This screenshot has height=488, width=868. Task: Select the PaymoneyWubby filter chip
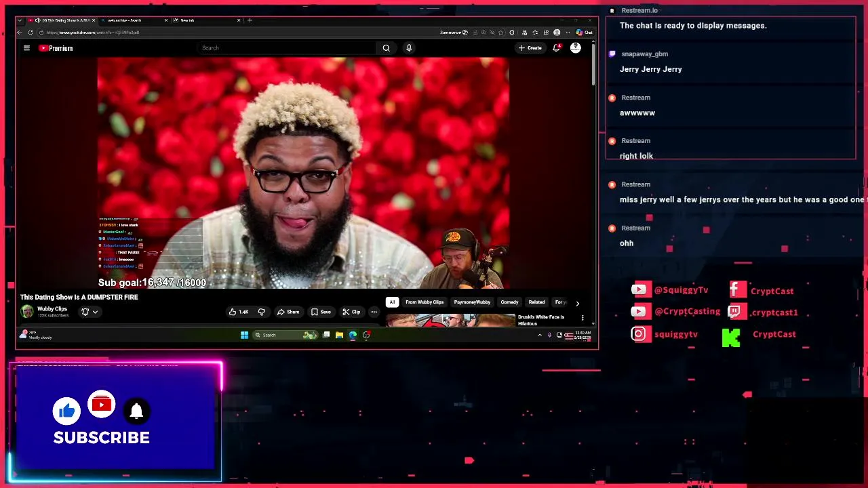pos(472,302)
